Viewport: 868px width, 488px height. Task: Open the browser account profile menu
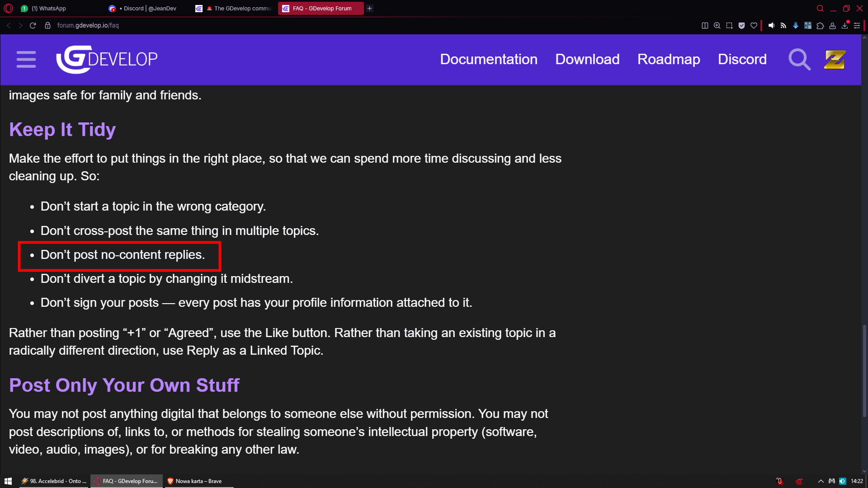[832, 25]
